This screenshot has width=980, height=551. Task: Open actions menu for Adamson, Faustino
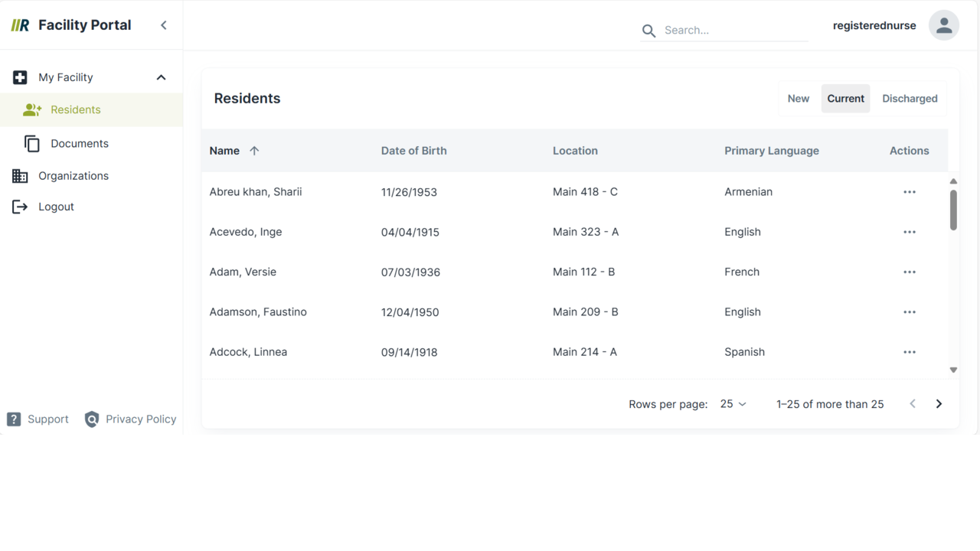910,312
